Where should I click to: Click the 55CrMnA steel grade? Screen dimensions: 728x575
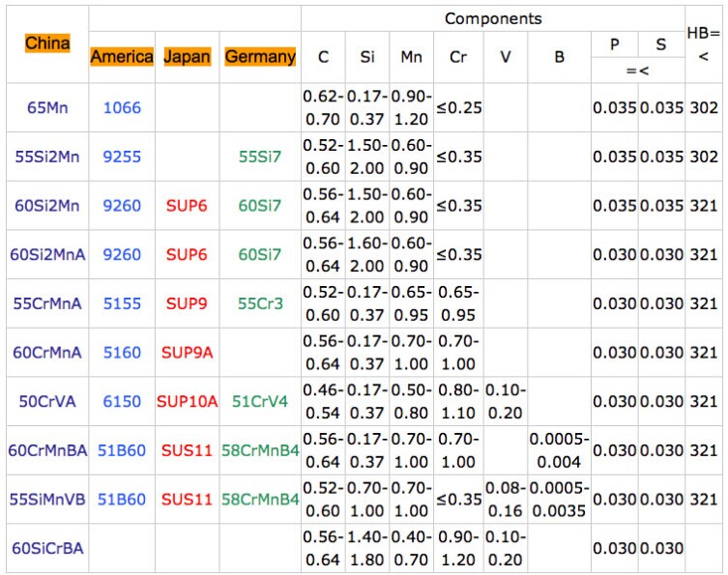(x=47, y=303)
